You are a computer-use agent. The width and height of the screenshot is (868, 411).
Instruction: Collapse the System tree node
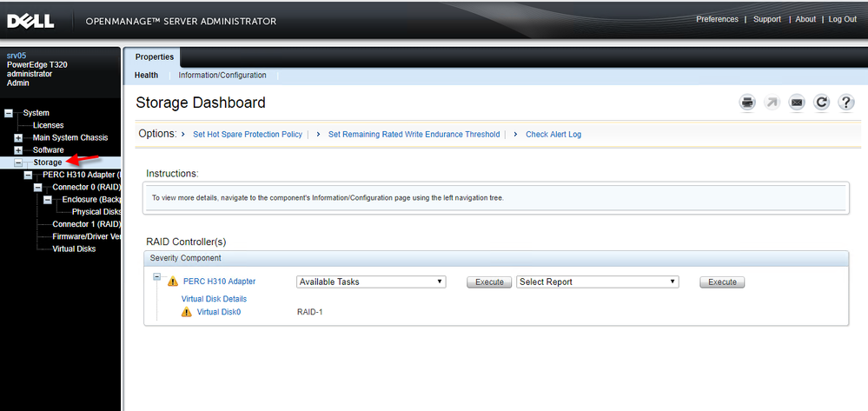tap(9, 113)
